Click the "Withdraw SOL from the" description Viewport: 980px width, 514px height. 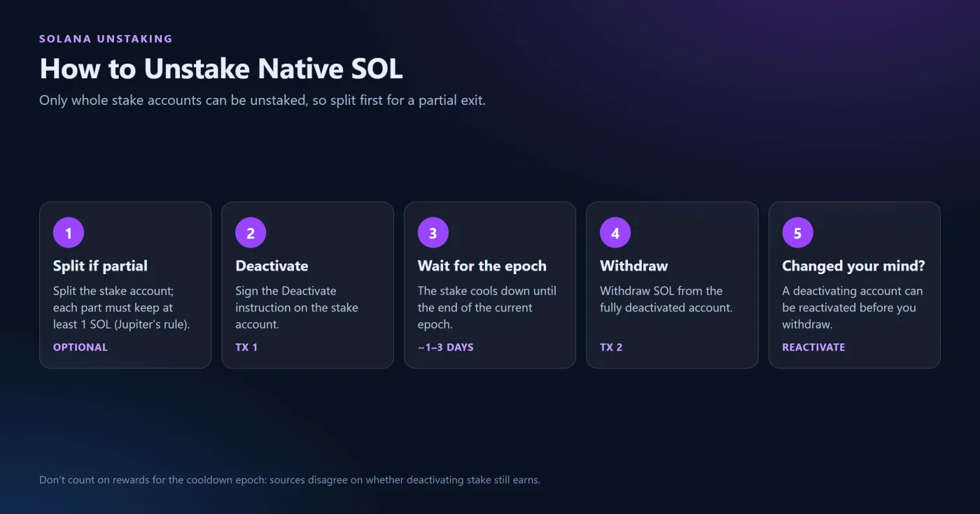[666, 299]
